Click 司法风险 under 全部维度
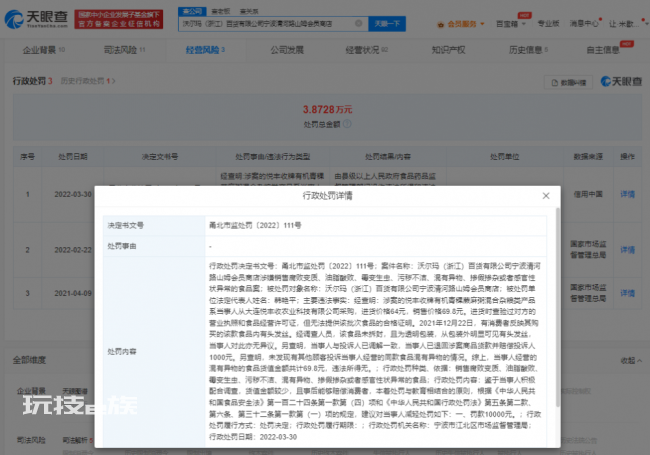The height and width of the screenshot is (455, 650). [31, 440]
